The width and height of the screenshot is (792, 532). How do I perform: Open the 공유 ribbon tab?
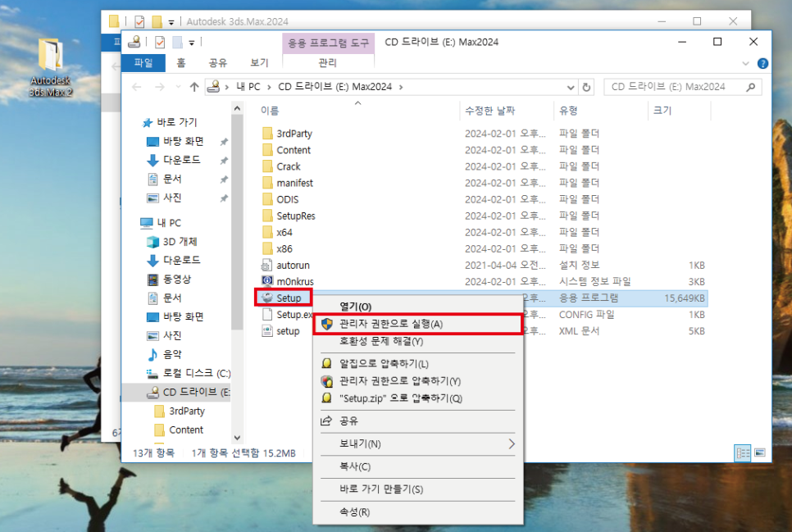pos(218,62)
